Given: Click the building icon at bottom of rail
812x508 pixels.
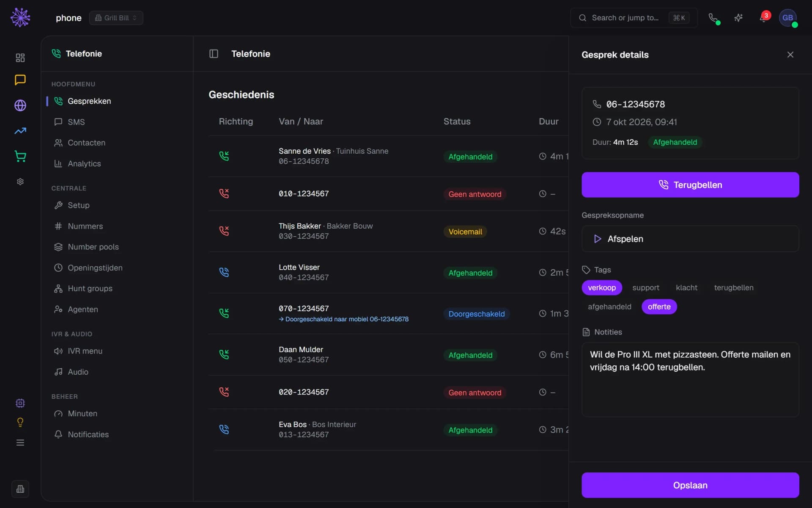Looking at the screenshot, I should tap(20, 489).
